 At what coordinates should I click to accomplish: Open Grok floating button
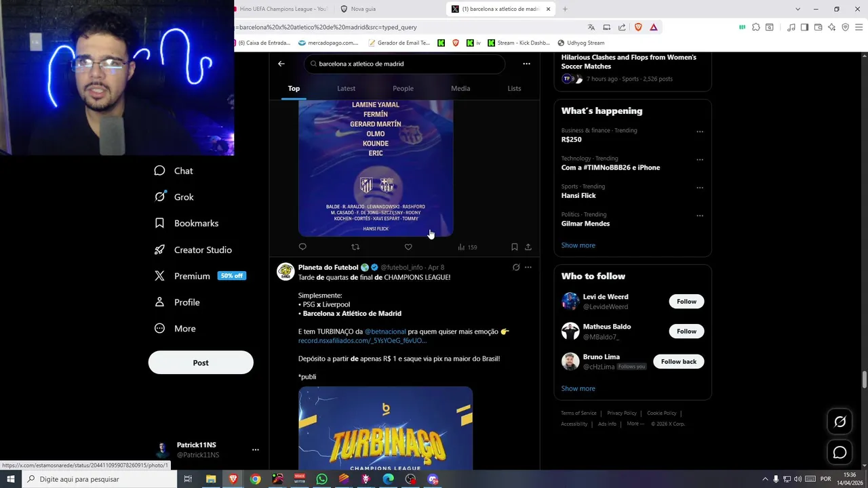point(840,422)
